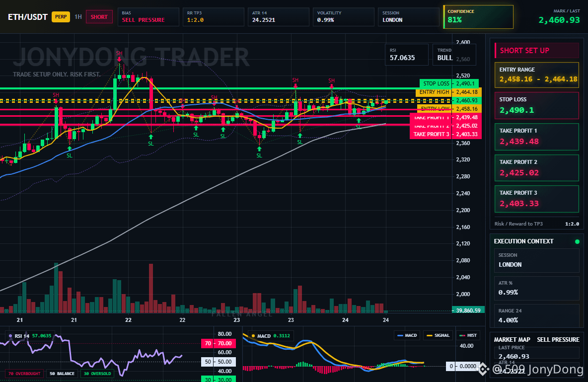This screenshot has width=588, height=382.
Task: Click the EXECUTION CONTEXT heading
Action: 523,241
